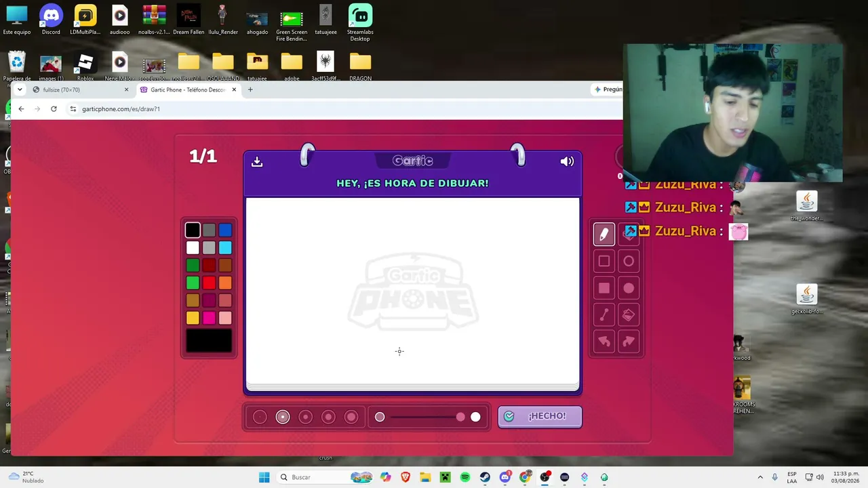Switch to the Gartic Phone tab
The height and width of the screenshot is (488, 868).
click(189, 89)
